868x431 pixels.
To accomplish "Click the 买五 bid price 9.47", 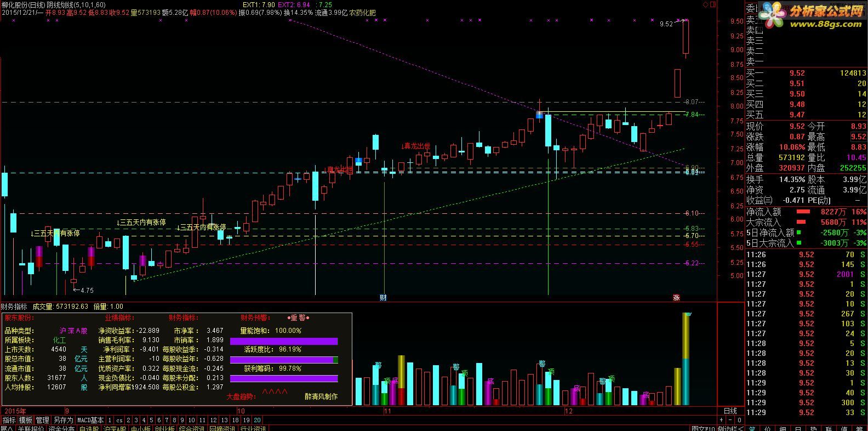I will 797,115.
